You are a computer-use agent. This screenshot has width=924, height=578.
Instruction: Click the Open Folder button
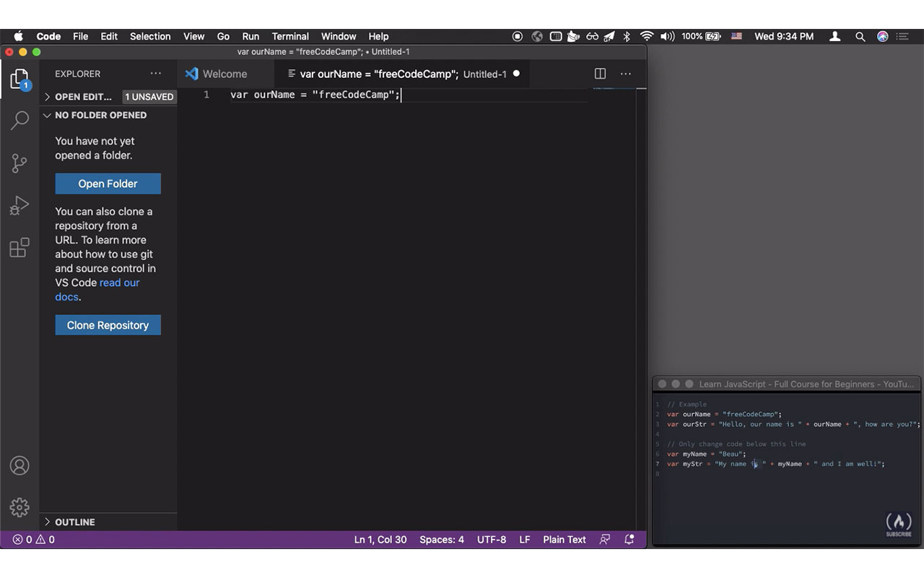pos(108,184)
